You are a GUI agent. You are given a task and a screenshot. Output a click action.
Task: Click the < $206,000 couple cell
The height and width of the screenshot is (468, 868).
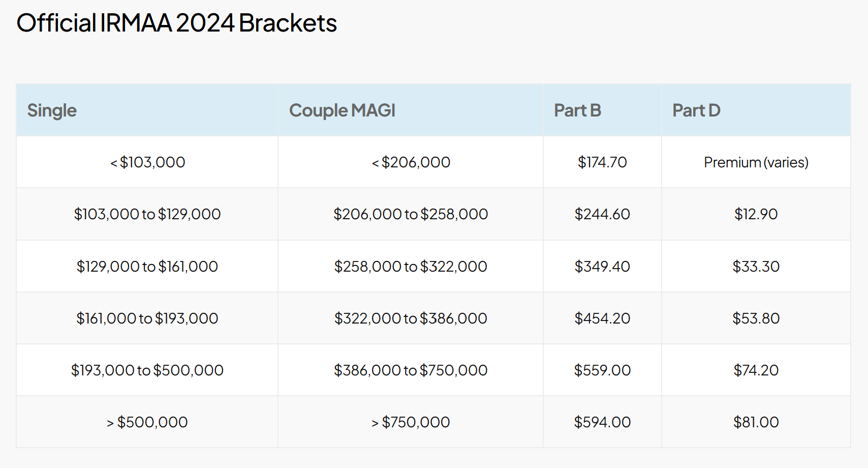point(411,162)
